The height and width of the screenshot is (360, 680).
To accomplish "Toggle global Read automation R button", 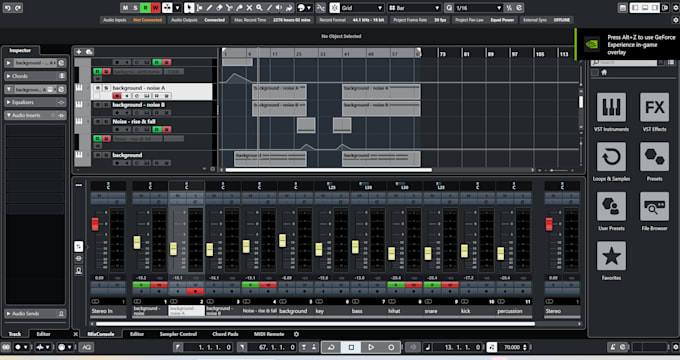I will 145,8.
